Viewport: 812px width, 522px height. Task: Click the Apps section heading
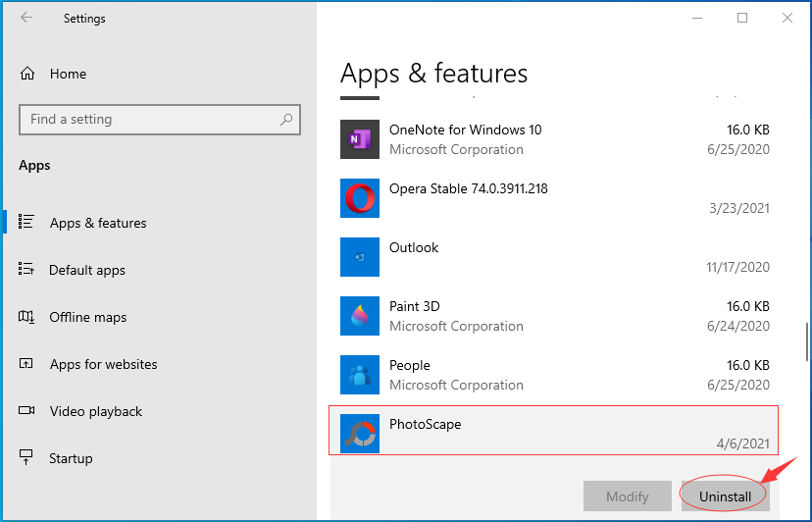click(34, 166)
